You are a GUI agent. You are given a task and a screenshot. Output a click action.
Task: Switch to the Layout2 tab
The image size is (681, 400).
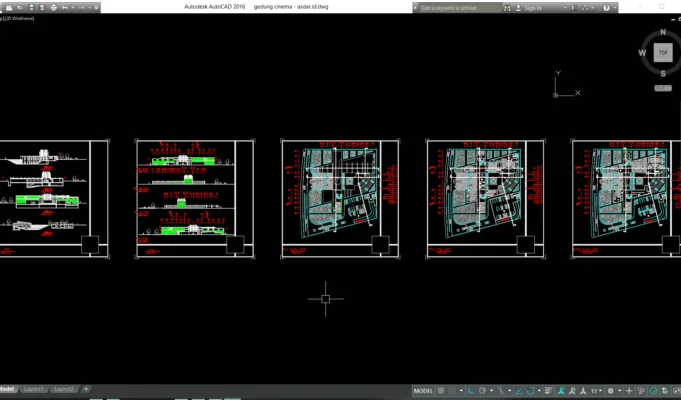pyautogui.click(x=64, y=389)
